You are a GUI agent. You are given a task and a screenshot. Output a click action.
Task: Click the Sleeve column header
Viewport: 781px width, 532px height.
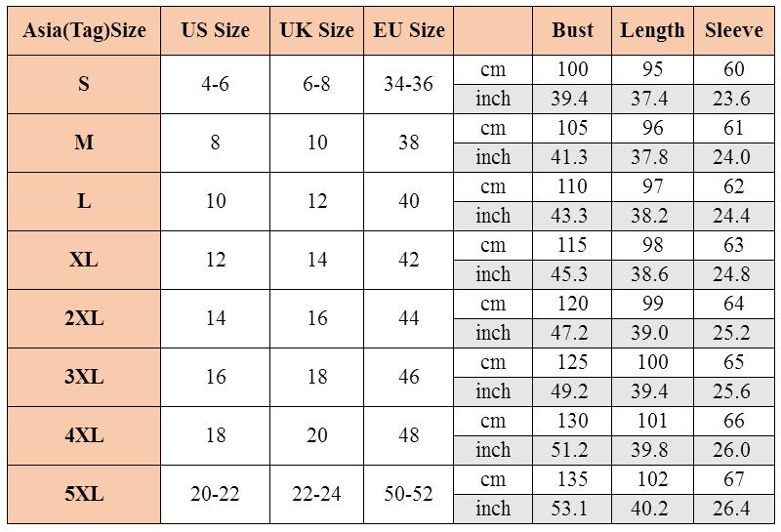734,30
